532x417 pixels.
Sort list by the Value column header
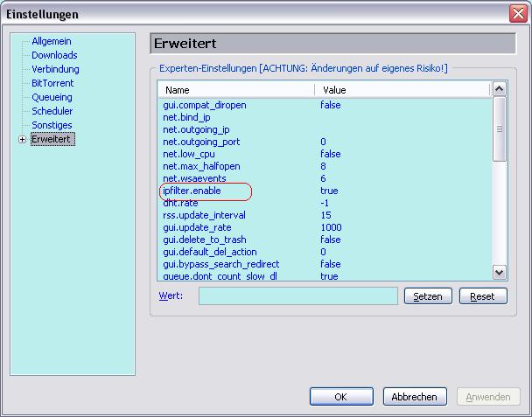tap(402, 90)
